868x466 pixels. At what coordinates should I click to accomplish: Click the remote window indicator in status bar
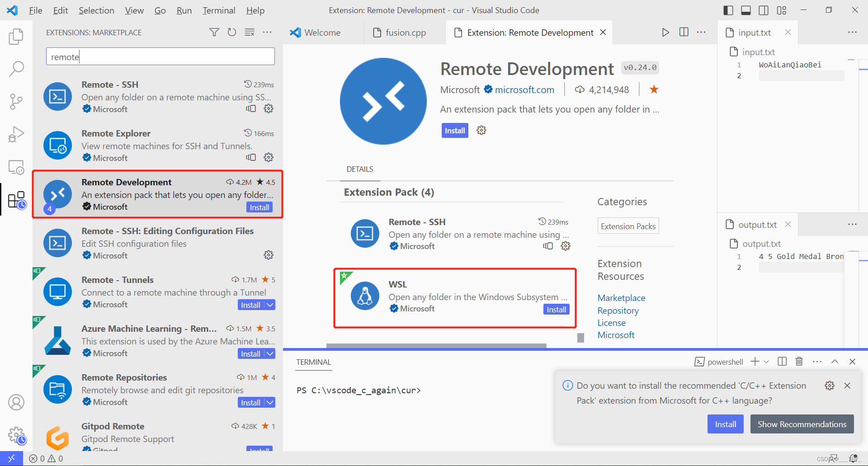[11, 458]
